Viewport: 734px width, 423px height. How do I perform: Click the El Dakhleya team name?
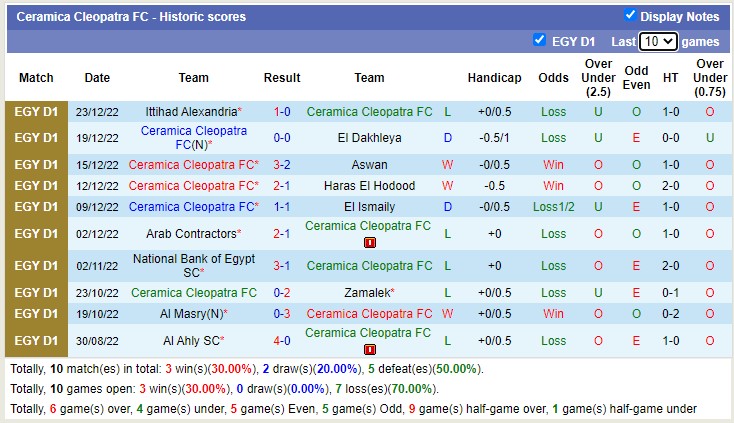(x=368, y=138)
